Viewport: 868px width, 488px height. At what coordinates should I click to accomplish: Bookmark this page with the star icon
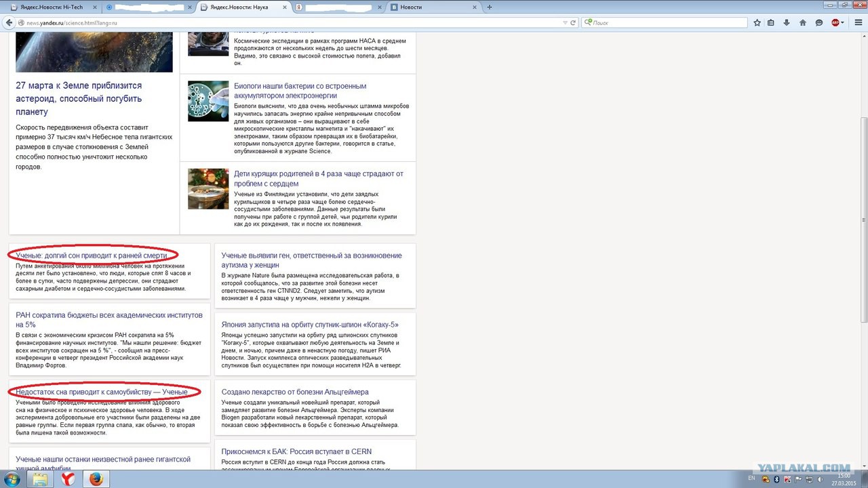pyautogui.click(x=757, y=22)
